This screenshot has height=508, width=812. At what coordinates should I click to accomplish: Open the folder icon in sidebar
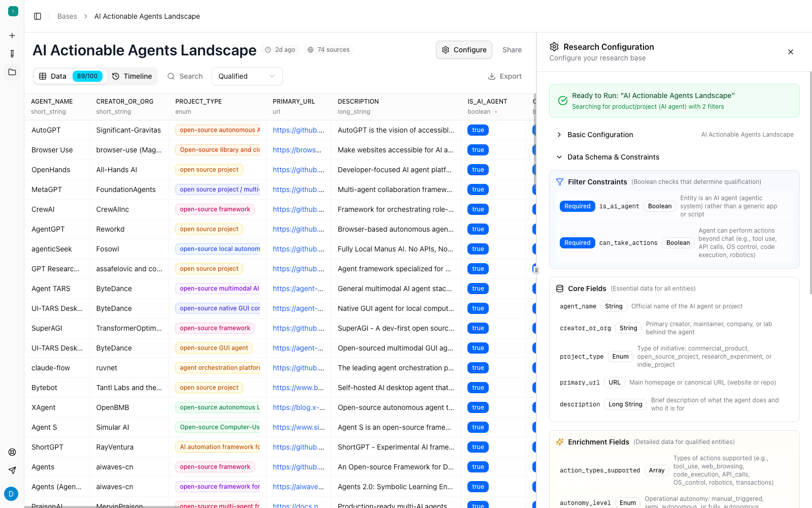[12, 72]
